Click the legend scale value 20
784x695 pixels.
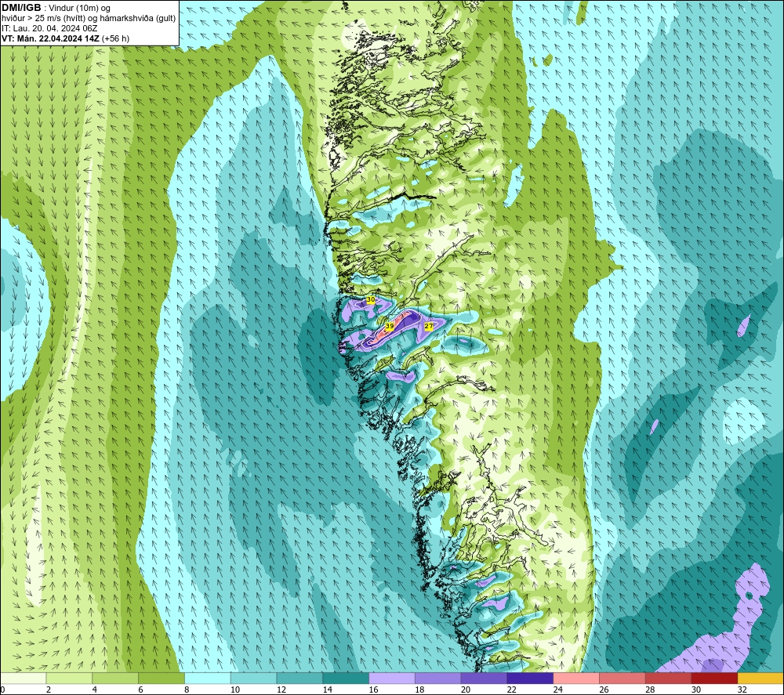click(x=466, y=690)
